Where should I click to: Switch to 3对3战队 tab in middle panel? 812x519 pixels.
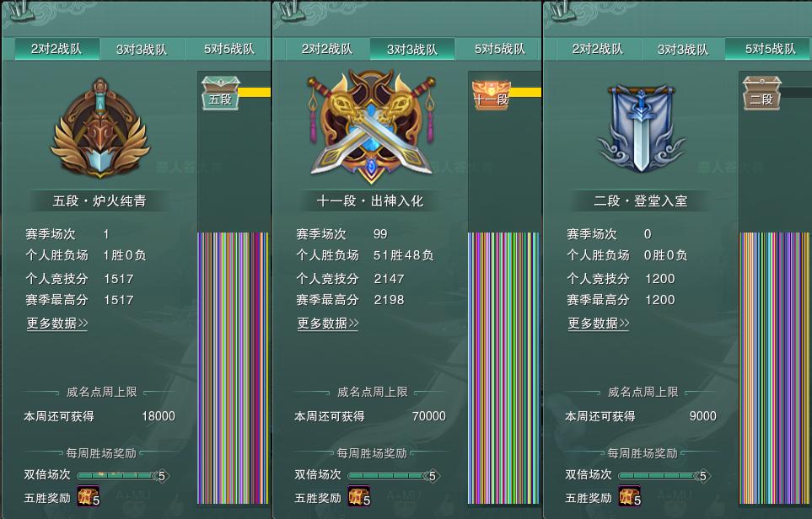[412, 49]
